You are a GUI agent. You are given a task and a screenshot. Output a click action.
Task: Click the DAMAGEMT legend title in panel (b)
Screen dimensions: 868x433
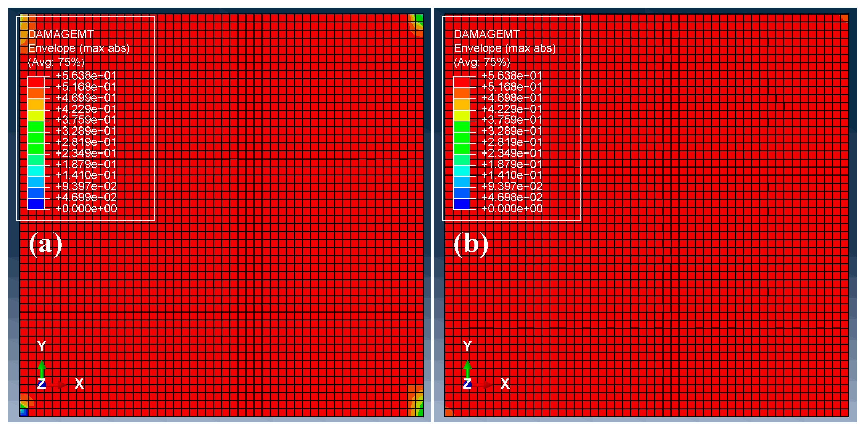coord(487,34)
